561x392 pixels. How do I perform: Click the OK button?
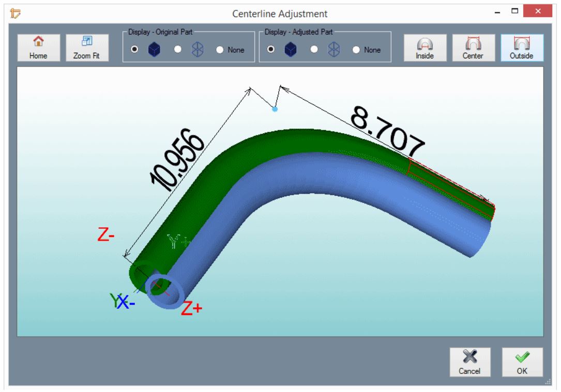523,362
